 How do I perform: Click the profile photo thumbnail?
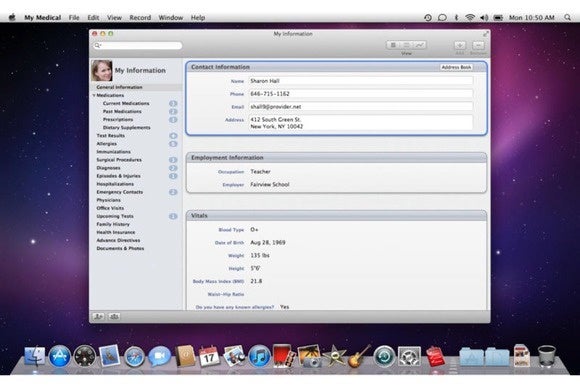pyautogui.click(x=102, y=70)
